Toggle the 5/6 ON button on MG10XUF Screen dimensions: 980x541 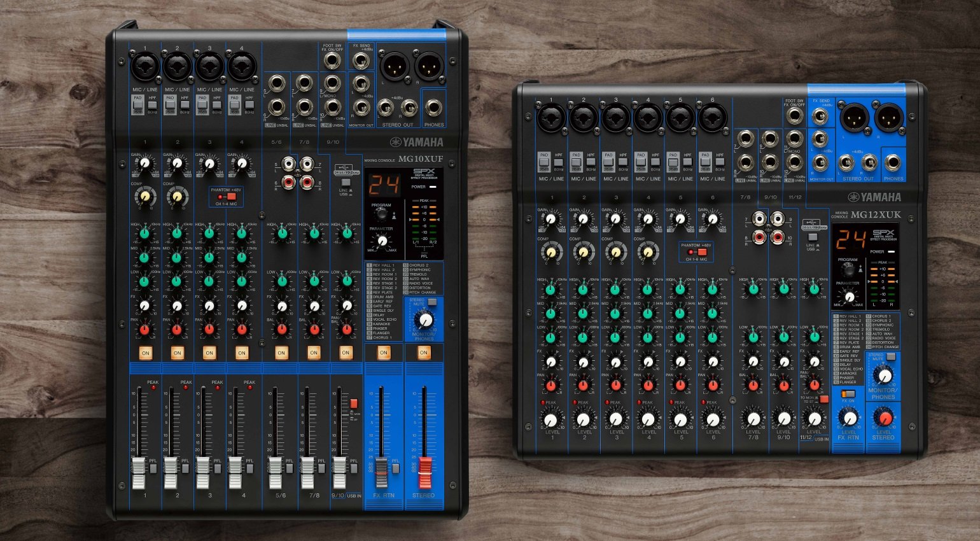(281, 353)
